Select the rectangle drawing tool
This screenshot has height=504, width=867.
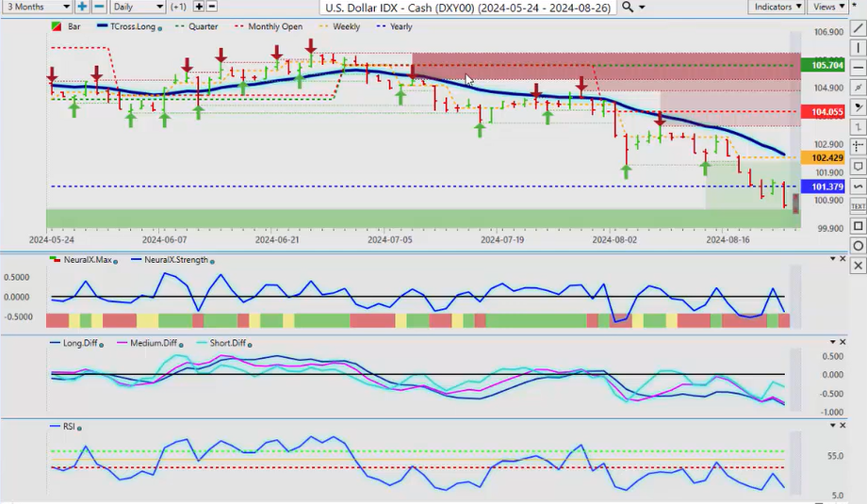(x=858, y=226)
